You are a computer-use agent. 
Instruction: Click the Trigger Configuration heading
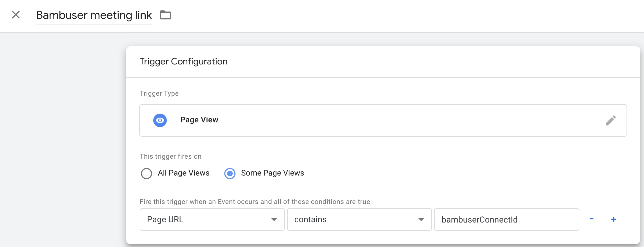point(184,61)
